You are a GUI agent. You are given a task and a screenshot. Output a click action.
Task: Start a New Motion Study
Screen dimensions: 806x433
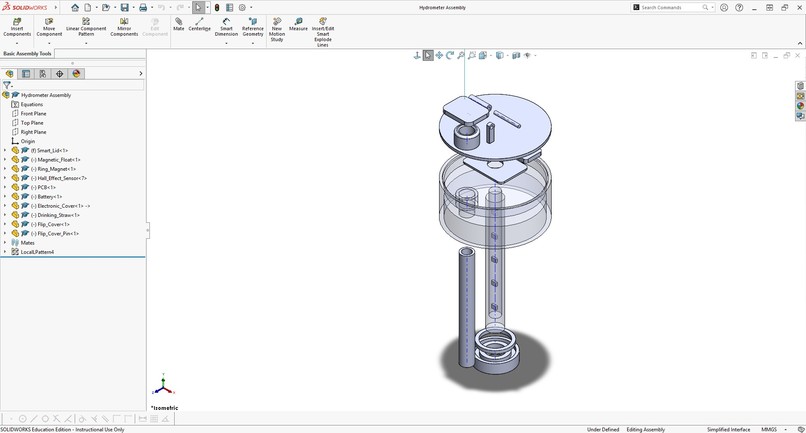pyautogui.click(x=277, y=29)
